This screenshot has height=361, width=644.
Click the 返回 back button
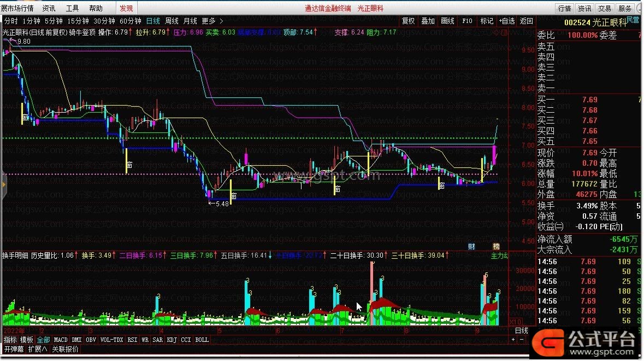[527, 21]
